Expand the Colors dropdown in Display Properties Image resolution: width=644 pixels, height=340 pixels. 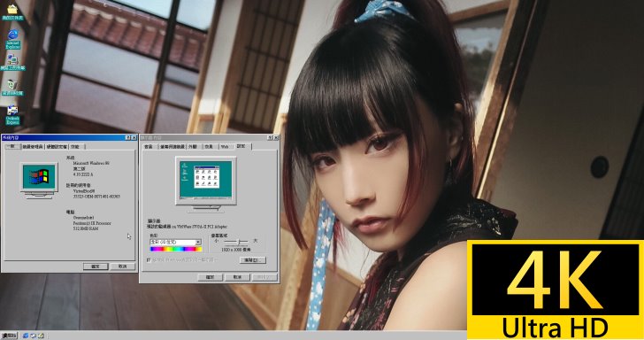[198, 242]
